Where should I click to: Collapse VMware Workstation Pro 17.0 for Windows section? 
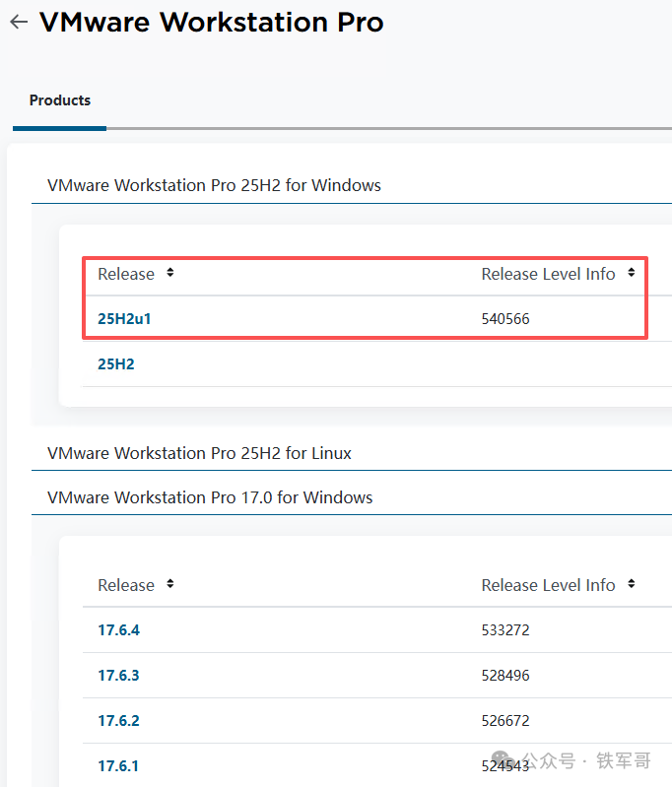(210, 497)
